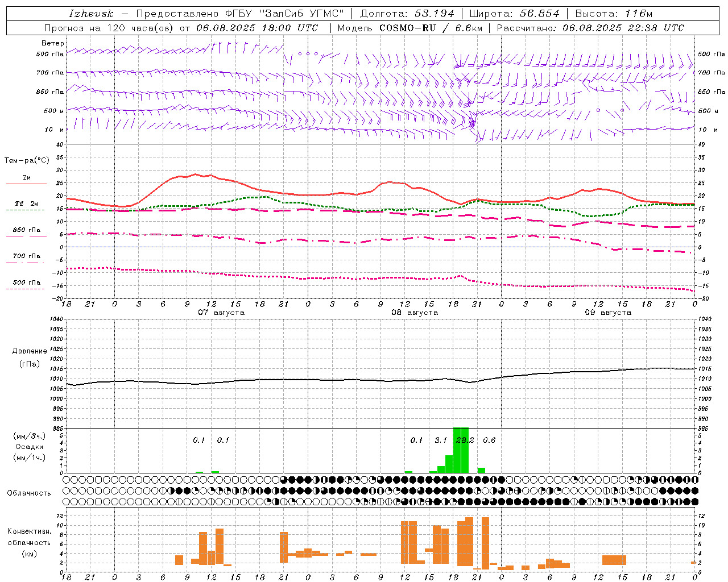Image resolution: width=728 pixels, height=582 pixels.
Task: Click the 3.1 precipitation total value
Action: (441, 440)
